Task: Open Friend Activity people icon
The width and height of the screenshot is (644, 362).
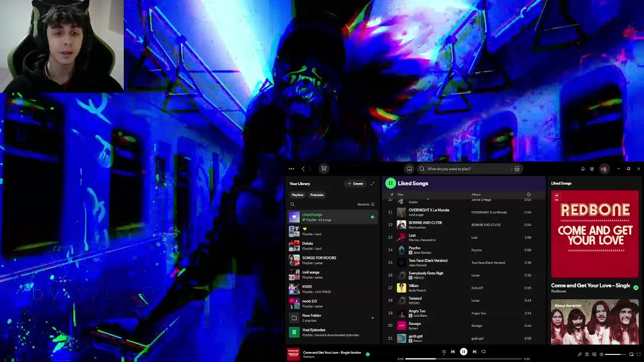Action: click(592, 169)
